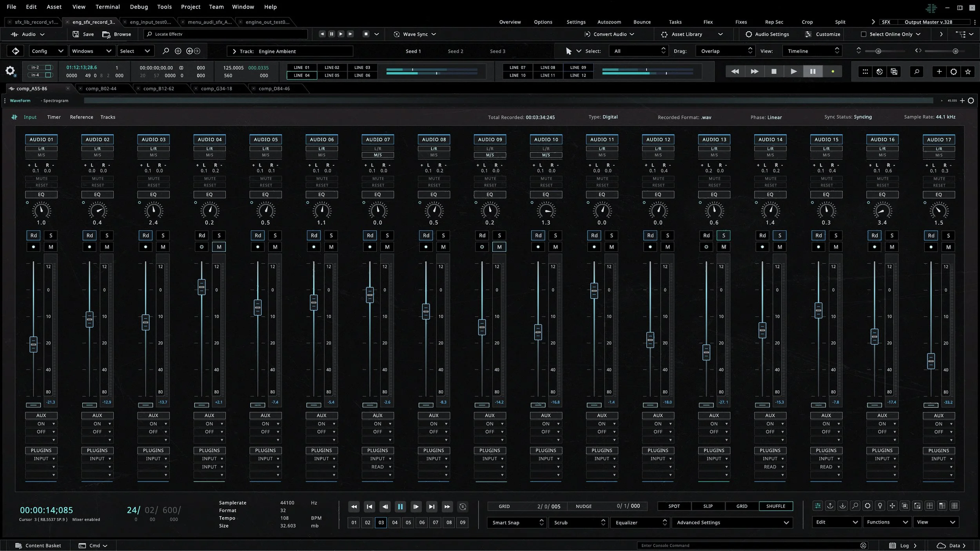Click the upload export icon in bottom toolbar
The image size is (980, 551).
click(x=830, y=506)
